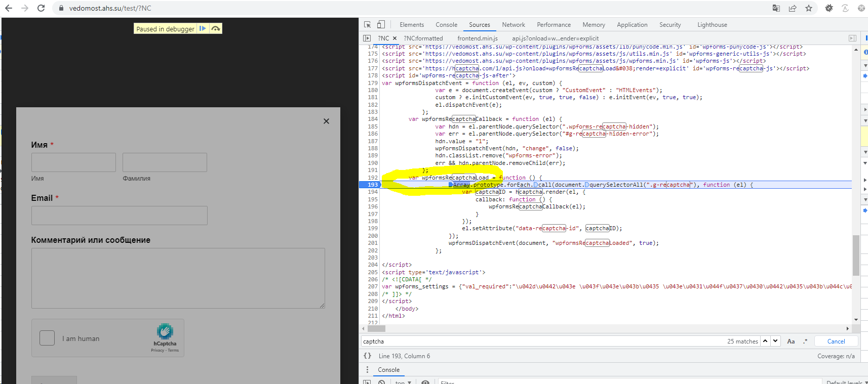Viewport: 868px width, 384px height.
Task: Close the form popup with X
Action: click(x=326, y=121)
